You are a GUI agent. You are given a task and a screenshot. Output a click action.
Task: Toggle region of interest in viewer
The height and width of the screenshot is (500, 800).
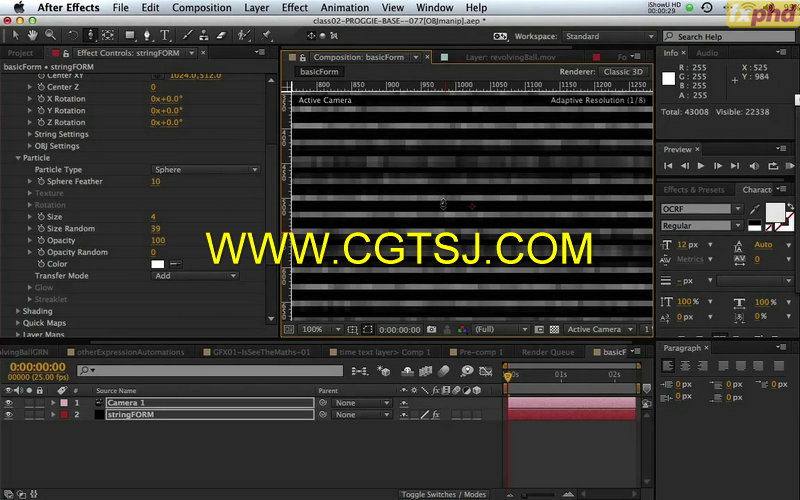coord(367,330)
